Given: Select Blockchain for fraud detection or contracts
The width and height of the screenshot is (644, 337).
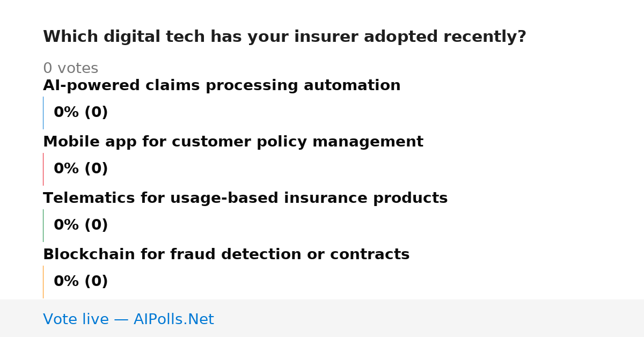Looking at the screenshot, I should click(x=226, y=255).
